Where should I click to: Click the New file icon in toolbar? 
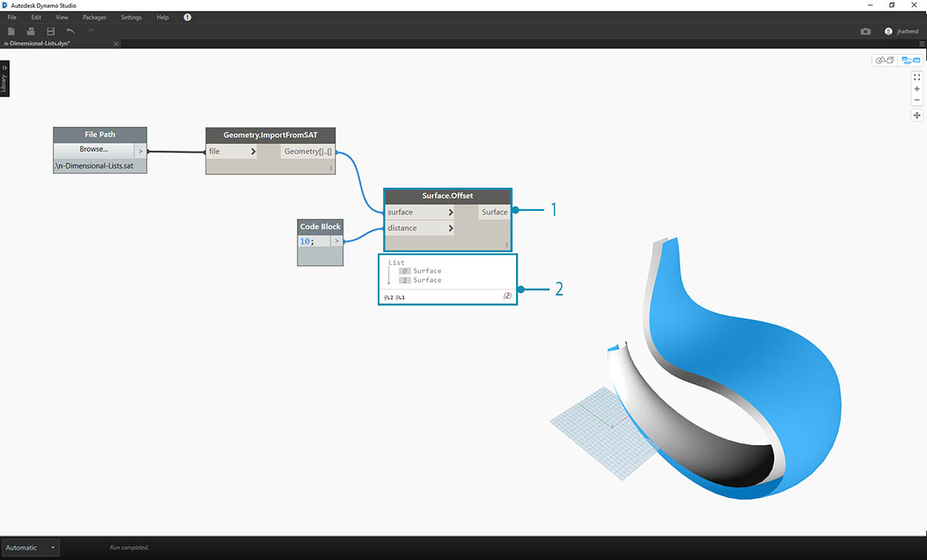[x=12, y=32]
